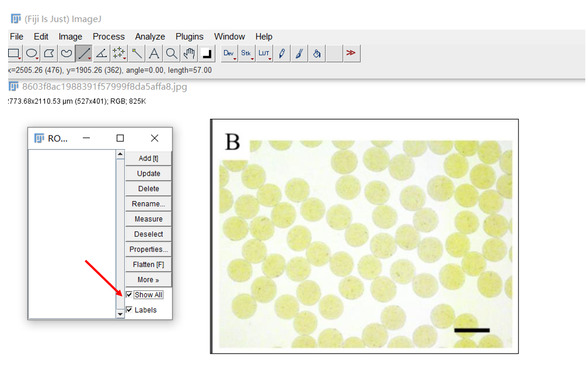Viewport: 588px width, 371px height.
Task: Click the image filename title 8603f8ac...jpg
Action: click(x=104, y=86)
